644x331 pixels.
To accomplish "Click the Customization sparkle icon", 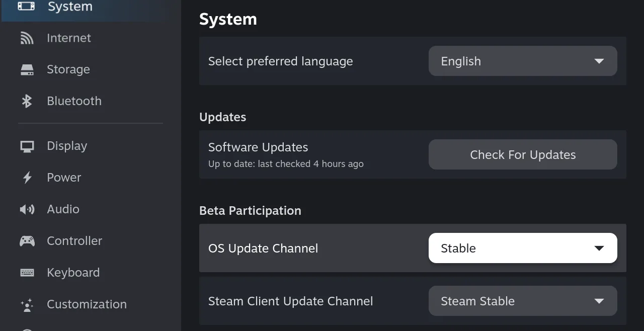I will (27, 304).
